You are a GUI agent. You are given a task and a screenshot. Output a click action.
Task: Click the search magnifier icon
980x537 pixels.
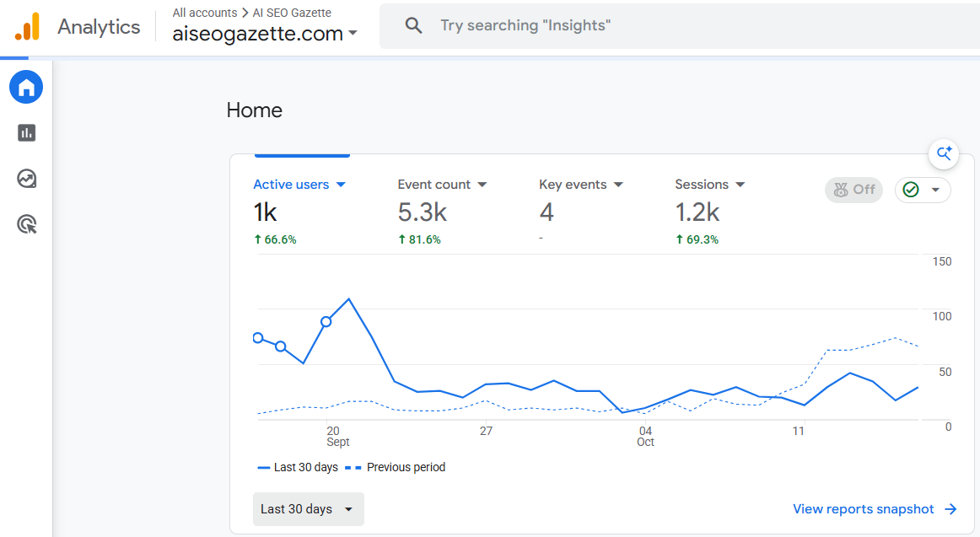point(413,25)
